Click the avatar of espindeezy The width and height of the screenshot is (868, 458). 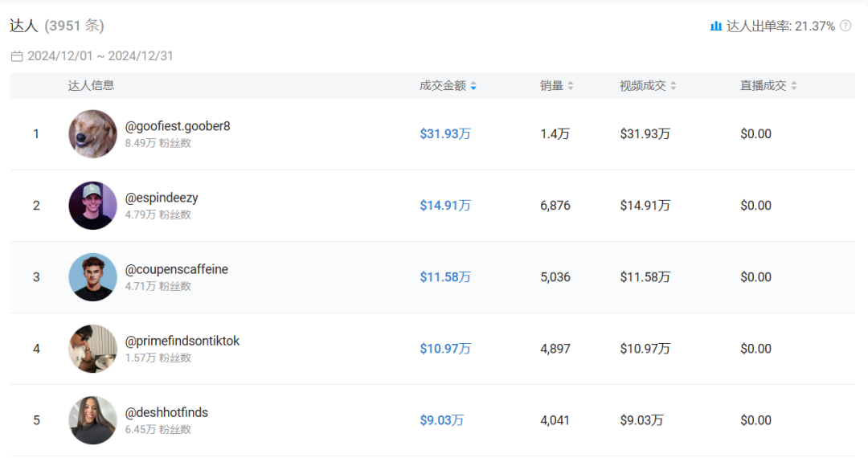[x=92, y=206]
